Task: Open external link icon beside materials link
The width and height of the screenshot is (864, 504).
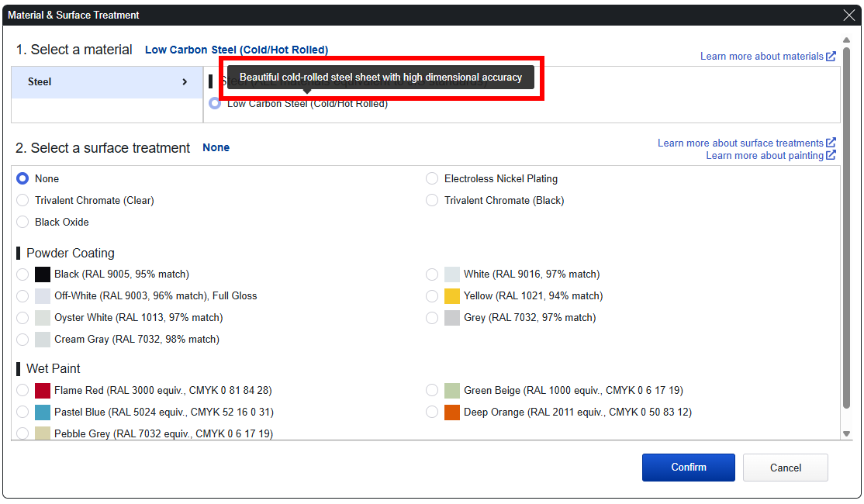Action: point(831,56)
